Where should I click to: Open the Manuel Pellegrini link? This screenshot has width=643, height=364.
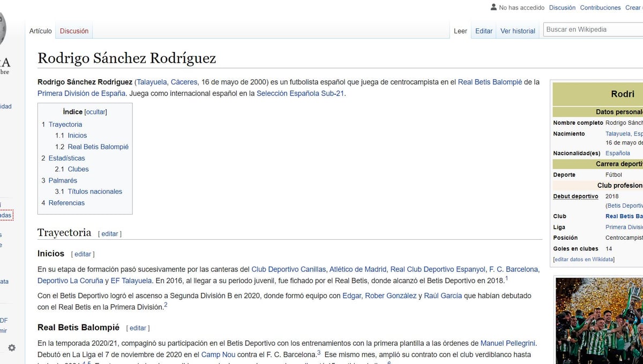point(508,343)
